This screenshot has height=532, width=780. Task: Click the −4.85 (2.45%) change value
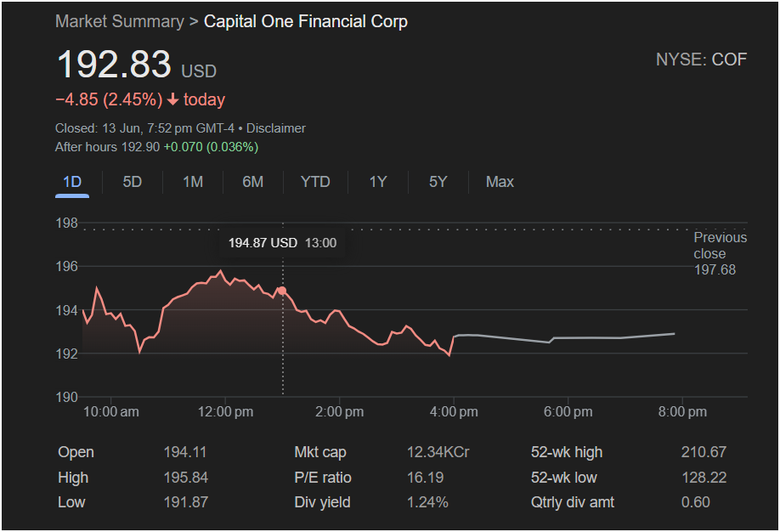pos(109,99)
